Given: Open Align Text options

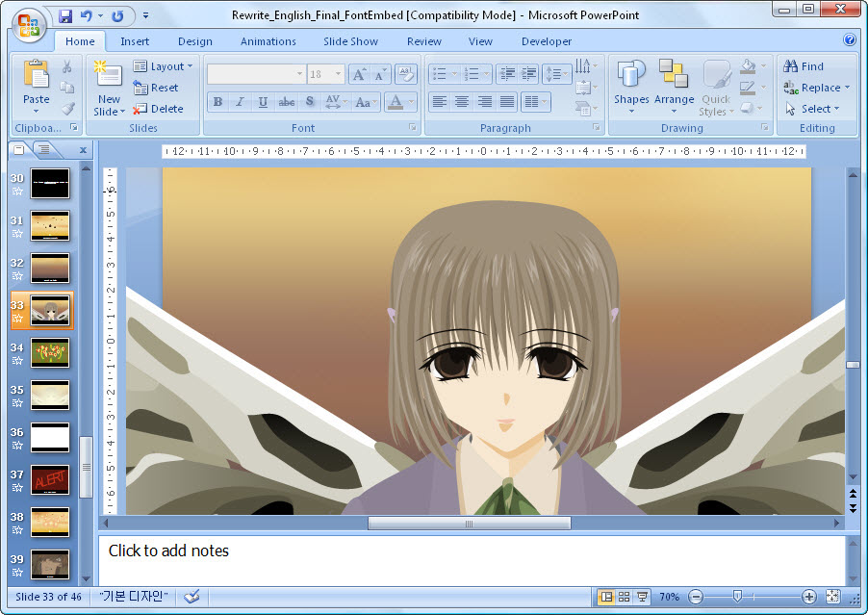Looking at the screenshot, I should pyautogui.click(x=586, y=88).
